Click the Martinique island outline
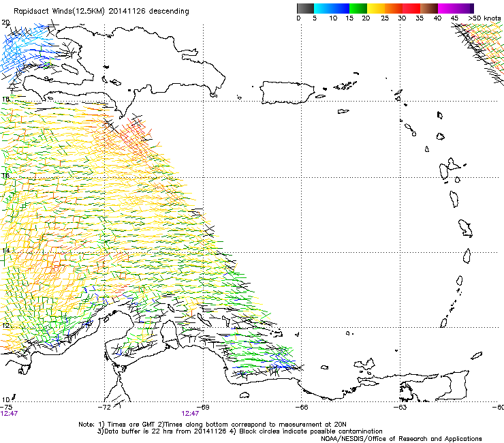The height and width of the screenshot is (443, 504). pyautogui.click(x=465, y=228)
